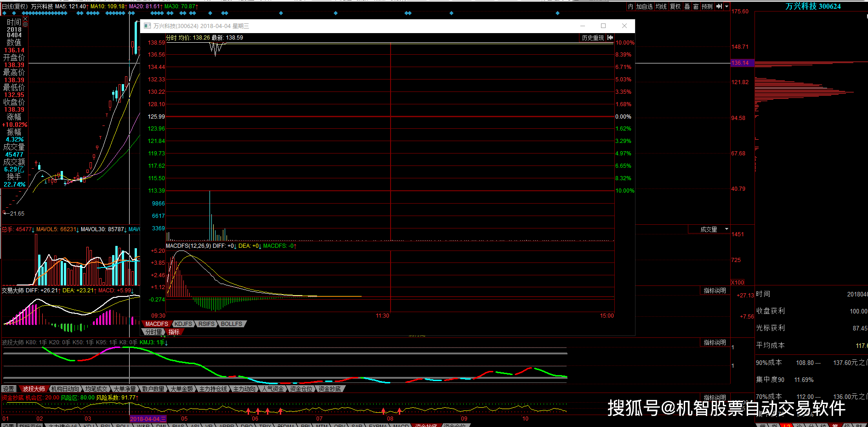Toggle 预测 forecast display

pos(707,6)
